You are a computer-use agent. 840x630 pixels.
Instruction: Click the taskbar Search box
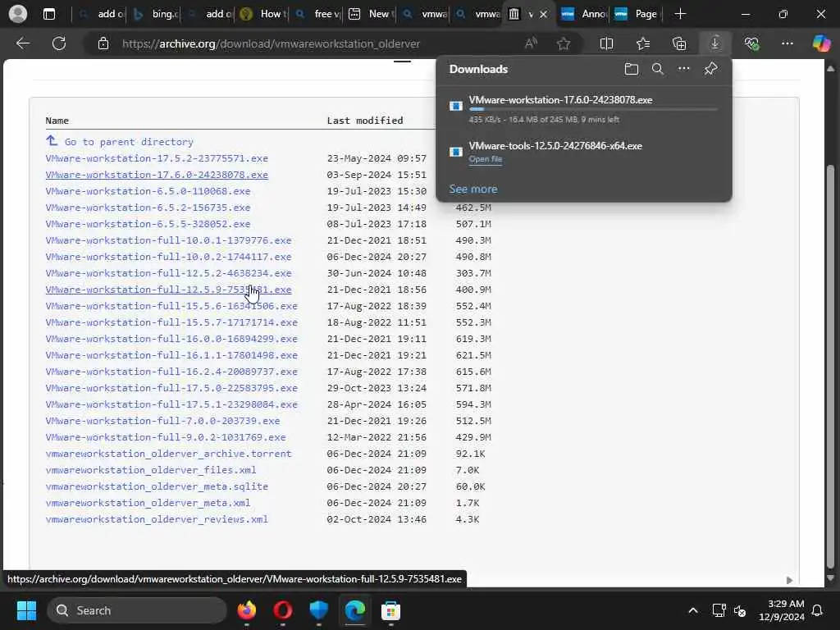click(137, 610)
